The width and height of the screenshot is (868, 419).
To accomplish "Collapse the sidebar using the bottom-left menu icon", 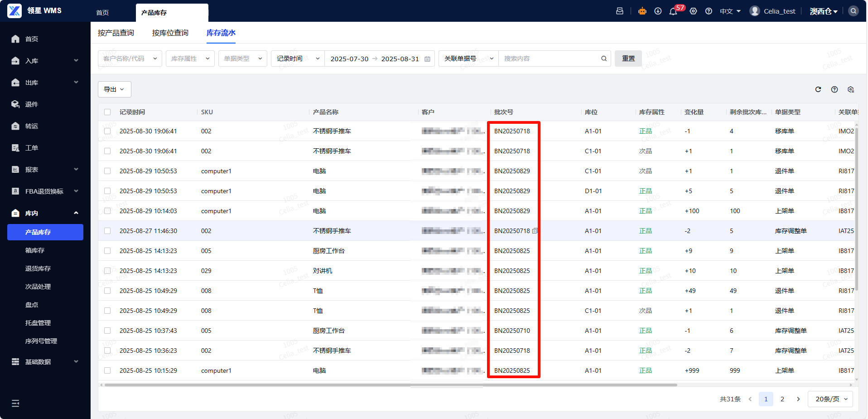I will pos(15,403).
